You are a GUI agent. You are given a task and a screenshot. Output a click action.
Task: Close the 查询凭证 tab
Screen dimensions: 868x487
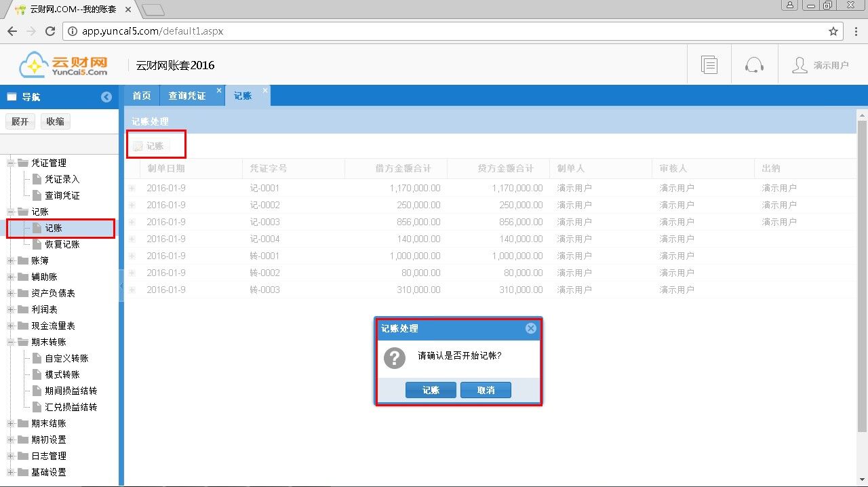(x=219, y=90)
